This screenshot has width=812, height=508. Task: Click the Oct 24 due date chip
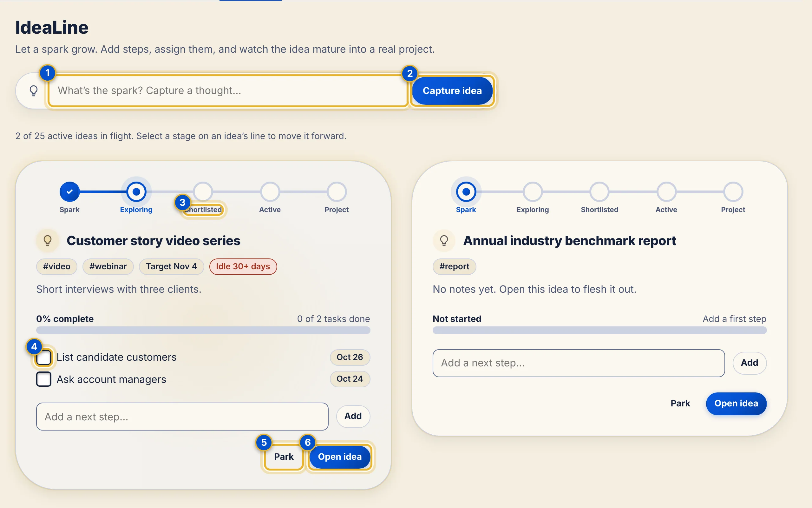pyautogui.click(x=350, y=379)
